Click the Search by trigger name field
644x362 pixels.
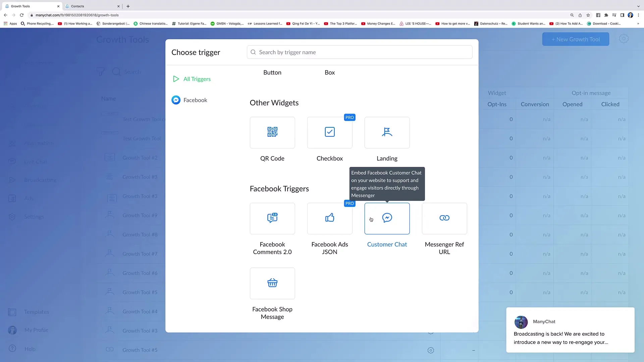[359, 52]
